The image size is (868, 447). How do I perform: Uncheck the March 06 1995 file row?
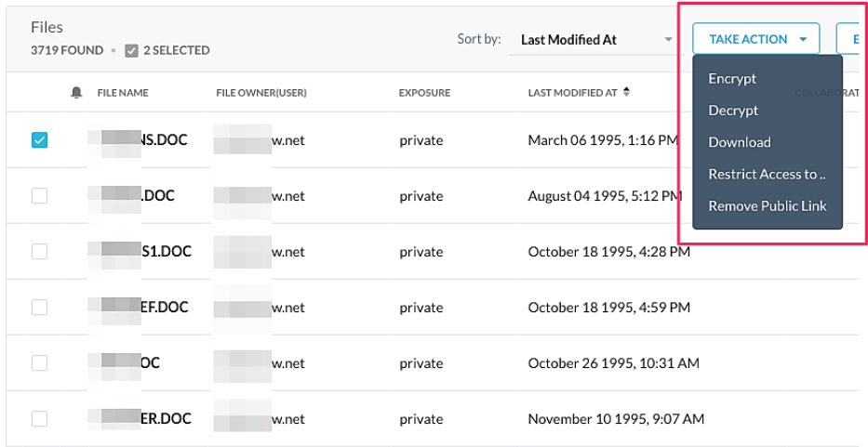(39, 140)
